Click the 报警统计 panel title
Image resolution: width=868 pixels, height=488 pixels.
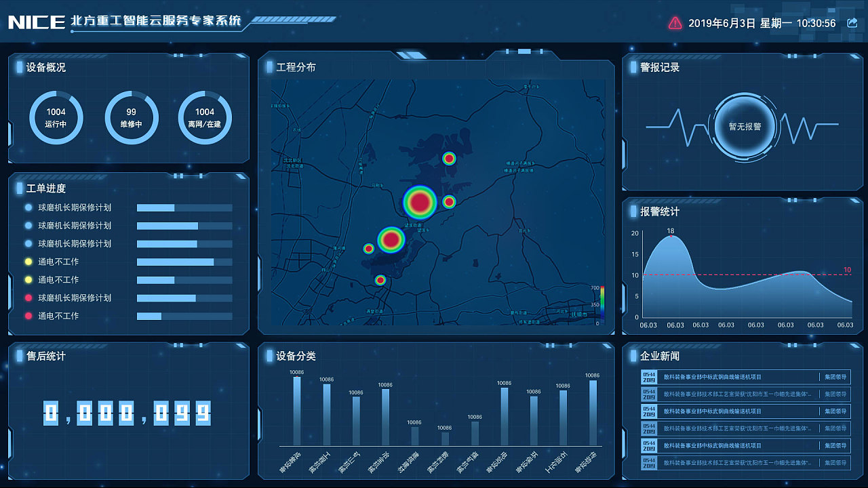click(x=660, y=211)
